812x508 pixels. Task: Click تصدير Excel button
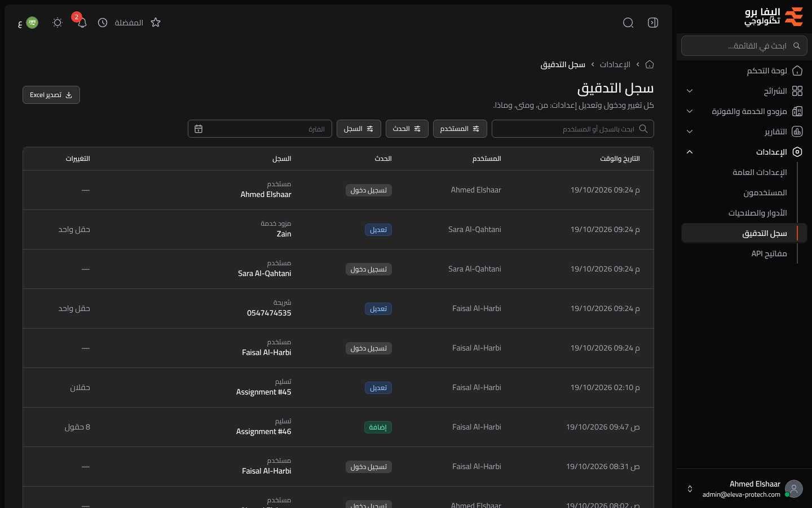click(x=51, y=95)
